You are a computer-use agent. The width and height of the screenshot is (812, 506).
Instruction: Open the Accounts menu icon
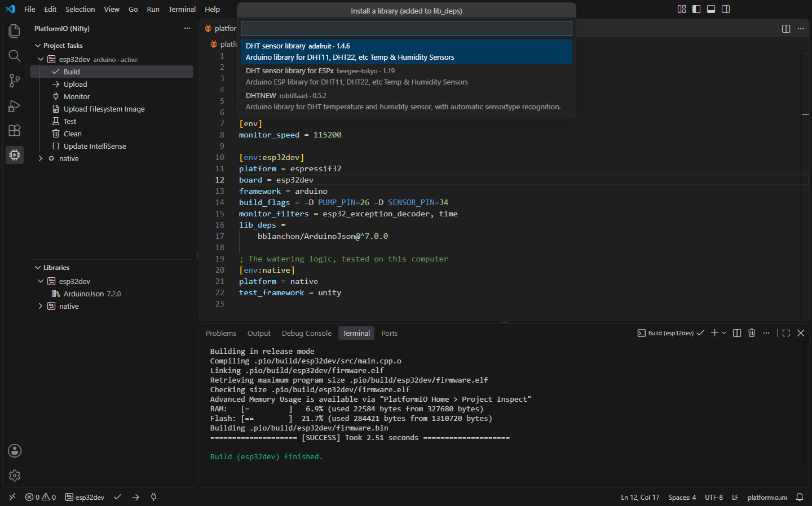15,451
